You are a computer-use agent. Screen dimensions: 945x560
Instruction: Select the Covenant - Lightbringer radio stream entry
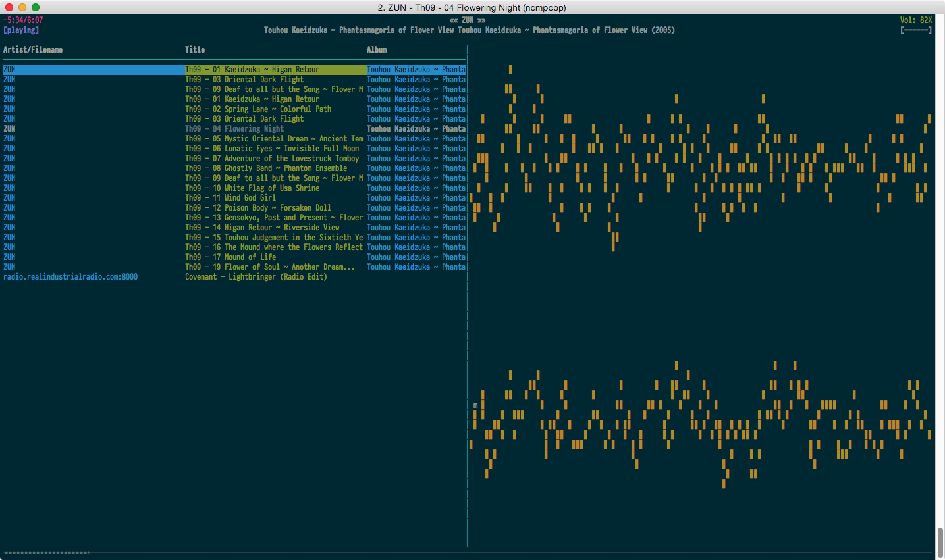pyautogui.click(x=234, y=277)
